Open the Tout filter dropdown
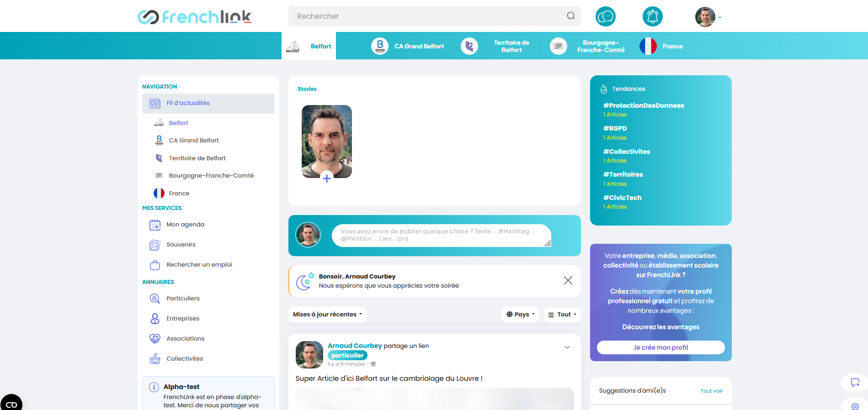This screenshot has width=868, height=410. point(562,314)
